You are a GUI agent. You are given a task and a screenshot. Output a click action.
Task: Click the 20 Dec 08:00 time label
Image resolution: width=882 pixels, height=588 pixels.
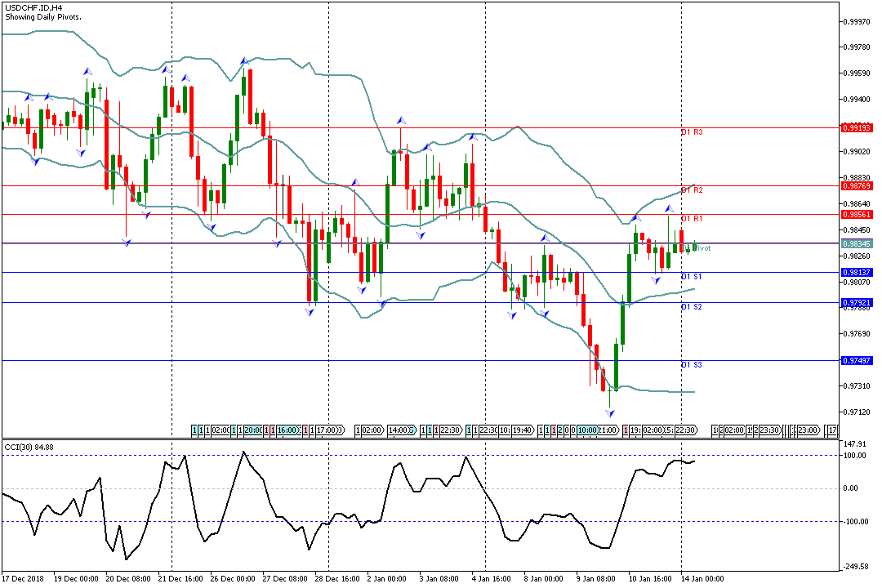tap(128, 578)
